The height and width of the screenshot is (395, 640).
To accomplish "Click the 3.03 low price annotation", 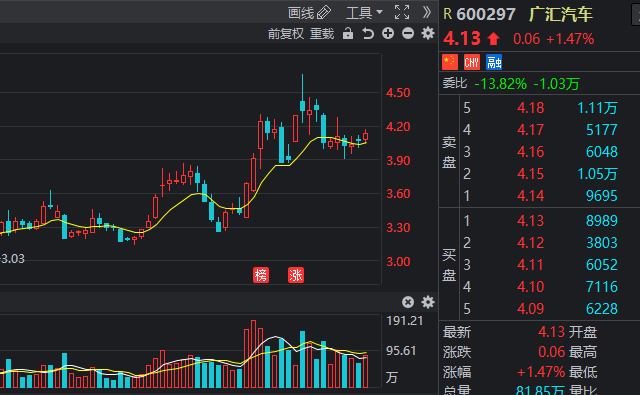I will point(12,259).
